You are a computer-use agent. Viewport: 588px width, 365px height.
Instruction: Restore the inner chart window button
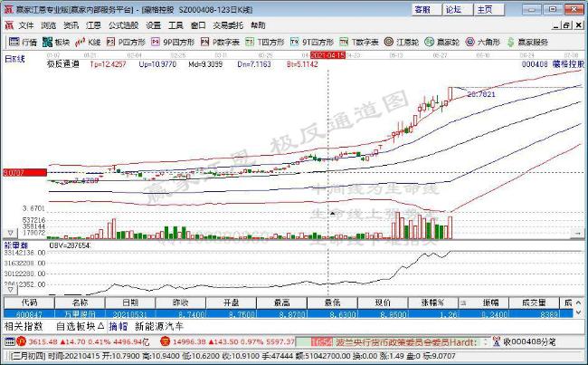coord(566,25)
